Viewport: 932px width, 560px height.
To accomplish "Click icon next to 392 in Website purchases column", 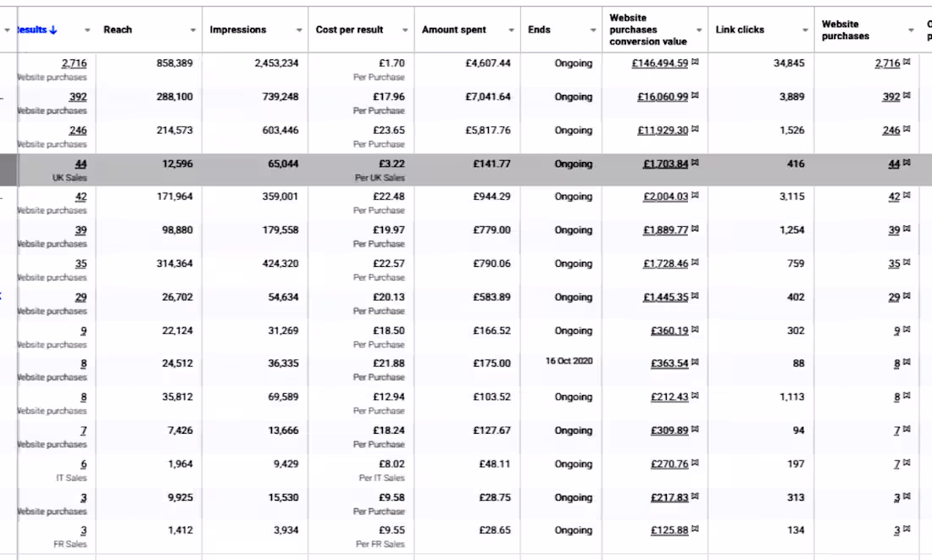I will coord(907,97).
